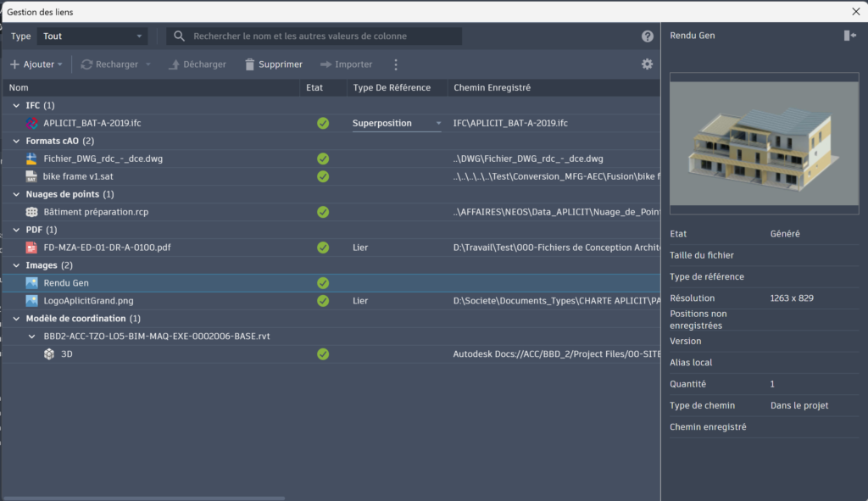Click the image icon for Rendu Gen

coord(32,283)
